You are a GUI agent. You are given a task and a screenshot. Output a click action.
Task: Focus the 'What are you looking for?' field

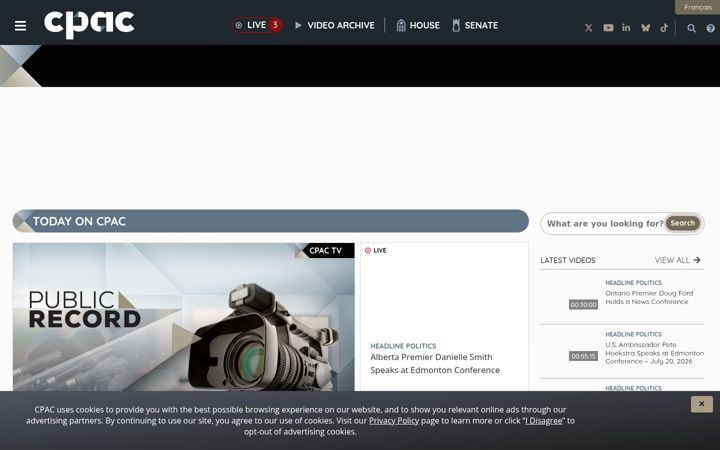pyautogui.click(x=604, y=224)
